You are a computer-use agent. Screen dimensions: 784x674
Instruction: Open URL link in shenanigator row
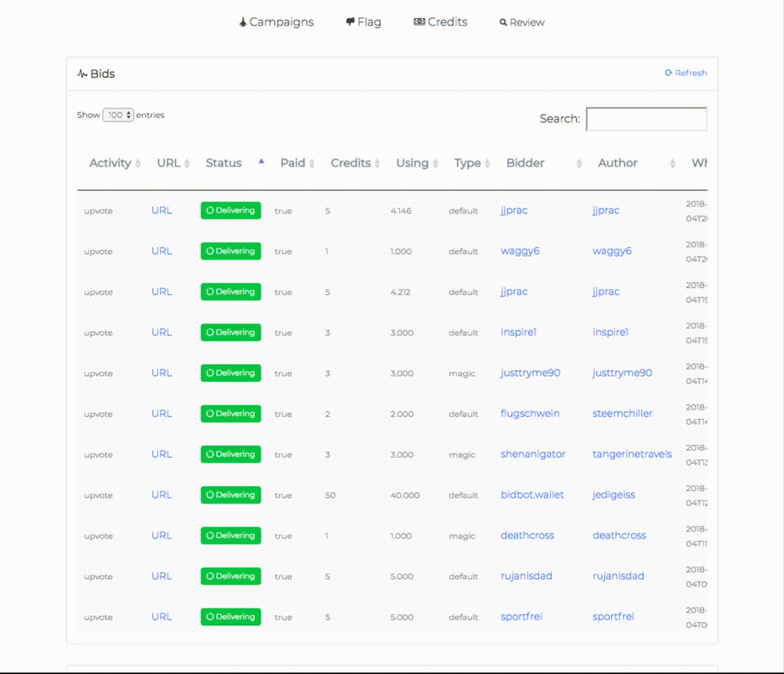162,455
